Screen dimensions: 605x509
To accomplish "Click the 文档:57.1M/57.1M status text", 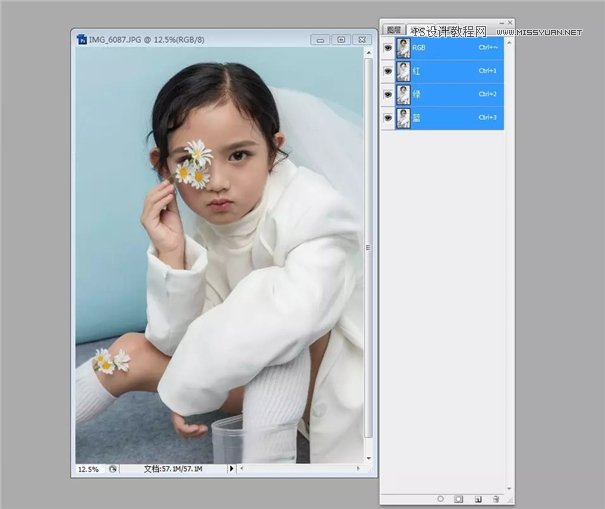I will [173, 469].
